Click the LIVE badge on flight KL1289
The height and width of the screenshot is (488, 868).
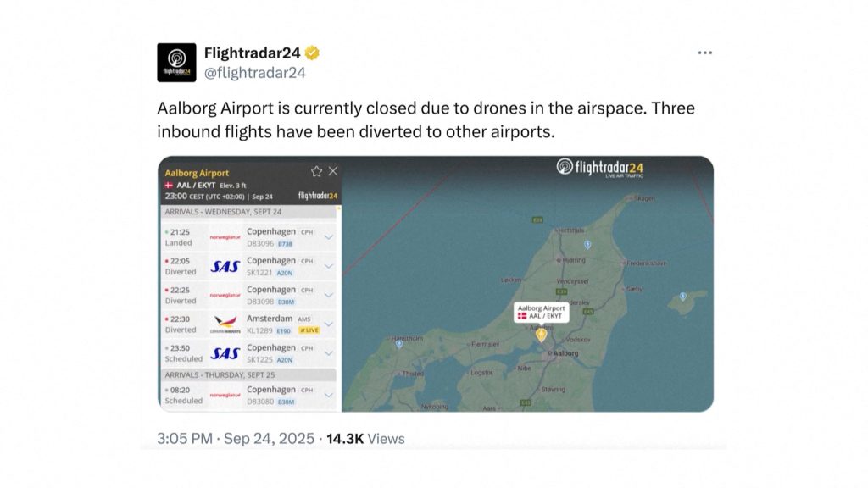[309, 330]
